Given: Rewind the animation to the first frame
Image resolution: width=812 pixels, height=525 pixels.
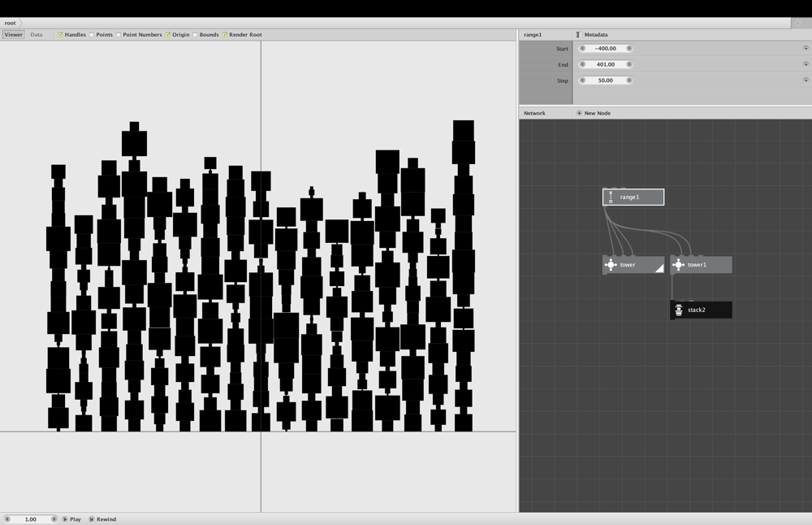Looking at the screenshot, I should coord(102,518).
